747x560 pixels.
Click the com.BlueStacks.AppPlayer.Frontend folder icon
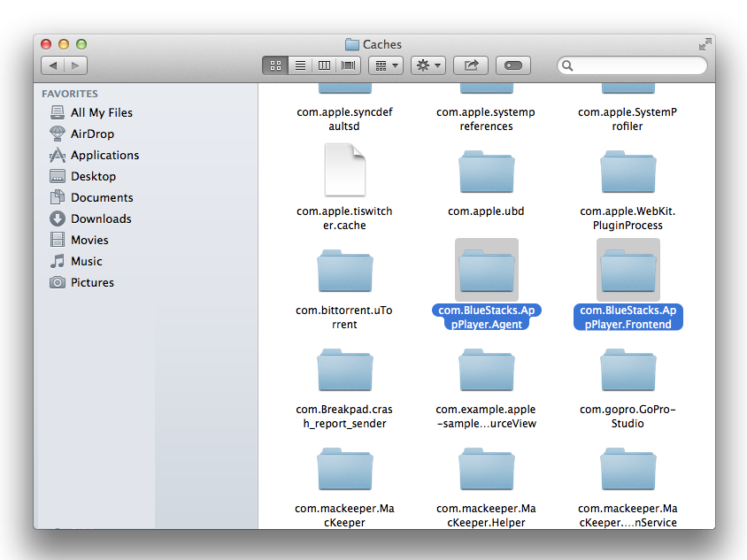628,271
